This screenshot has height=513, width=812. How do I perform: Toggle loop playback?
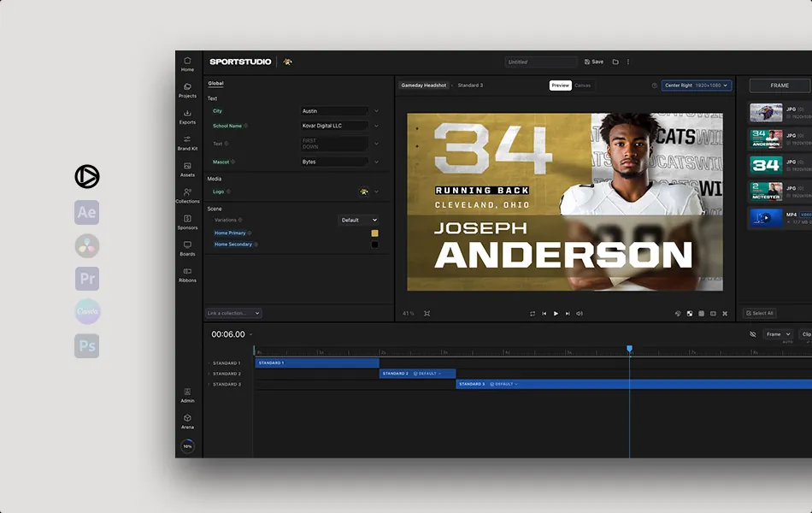pos(533,314)
